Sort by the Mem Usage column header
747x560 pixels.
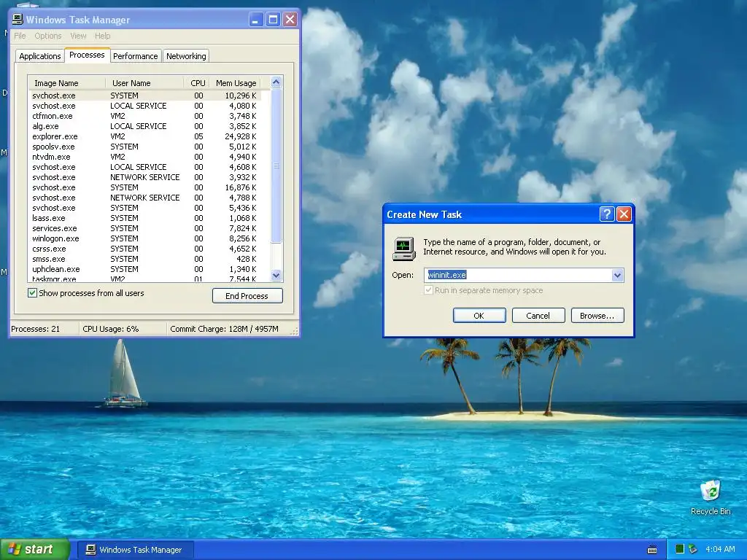click(x=236, y=83)
